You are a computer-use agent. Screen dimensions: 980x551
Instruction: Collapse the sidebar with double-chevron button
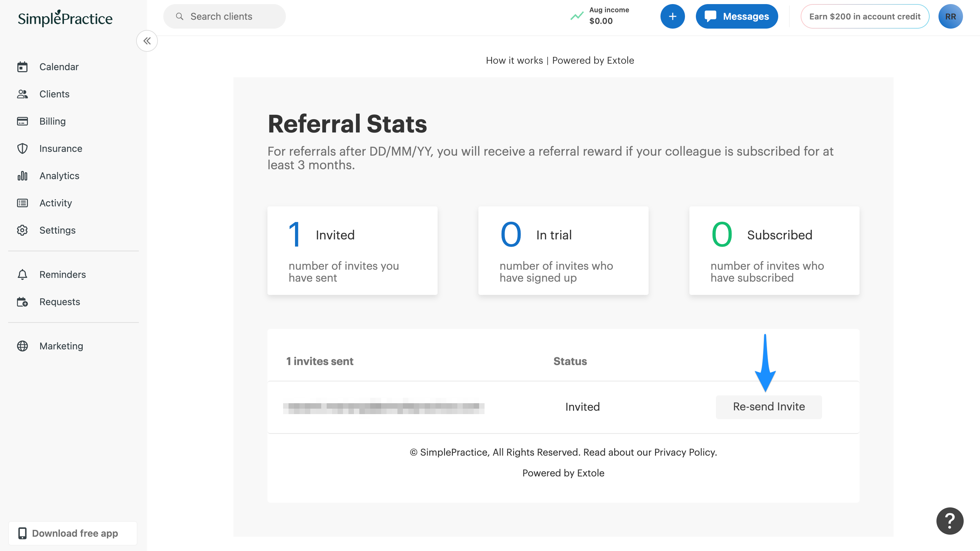147,41
